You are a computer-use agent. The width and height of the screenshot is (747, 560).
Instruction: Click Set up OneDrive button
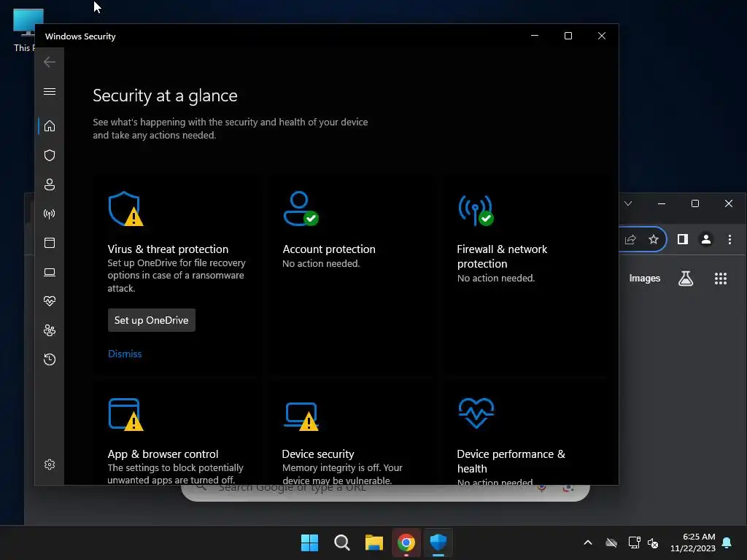point(152,320)
